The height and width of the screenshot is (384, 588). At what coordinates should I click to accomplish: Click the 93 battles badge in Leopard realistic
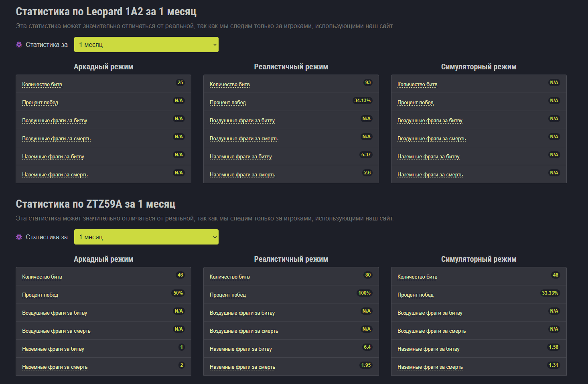click(368, 83)
